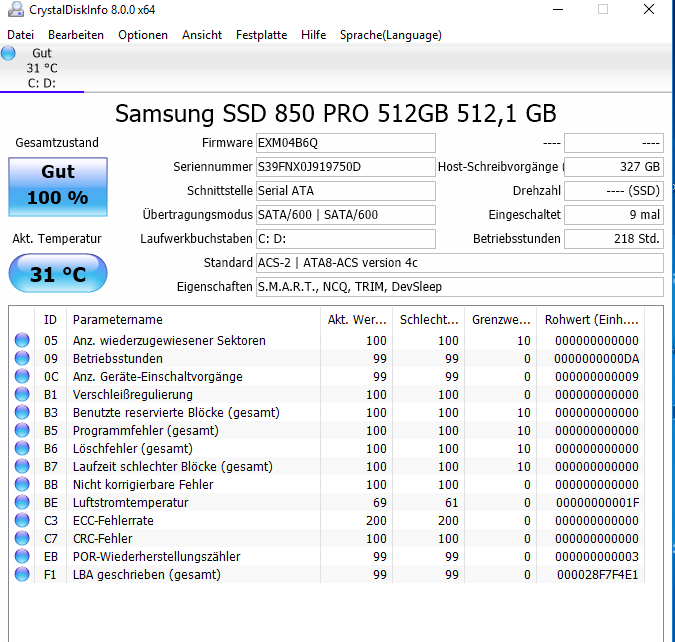Screen dimensions: 675x642
Task: Click status orb for Betriebsstunden row 09
Action: 22,358
